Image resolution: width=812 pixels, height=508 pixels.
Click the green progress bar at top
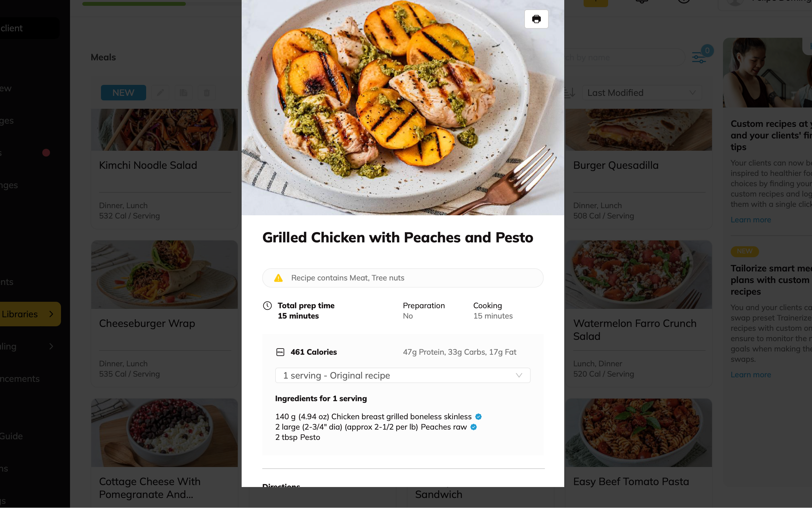click(134, 4)
